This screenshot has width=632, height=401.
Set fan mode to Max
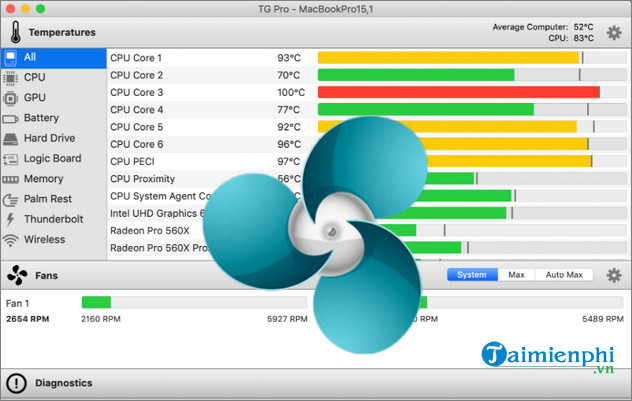(x=516, y=275)
